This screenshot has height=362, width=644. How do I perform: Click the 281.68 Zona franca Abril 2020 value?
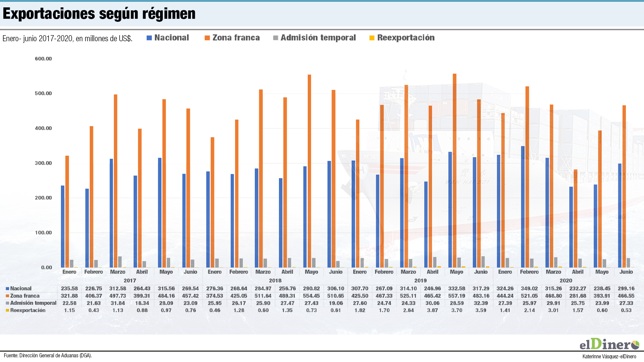coord(578,296)
